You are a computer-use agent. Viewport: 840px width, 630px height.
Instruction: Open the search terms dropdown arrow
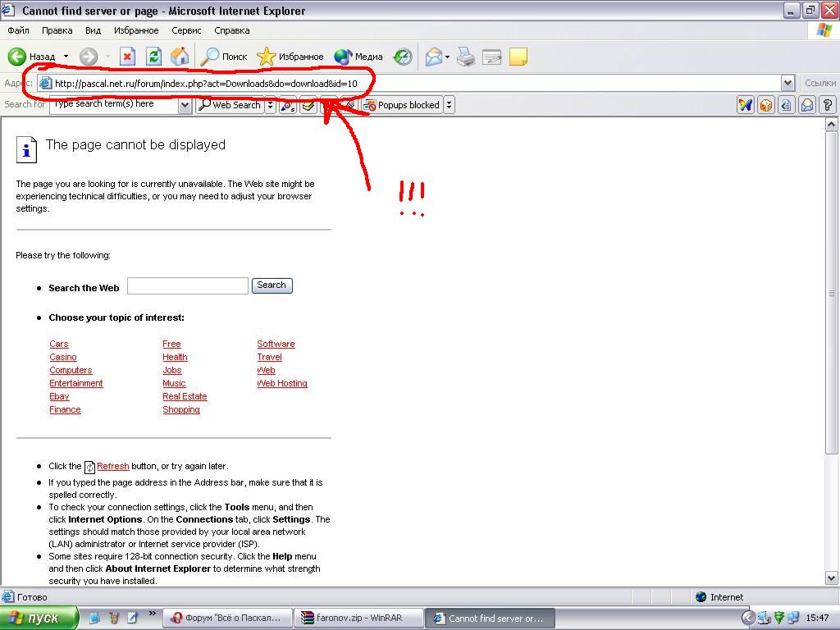point(185,105)
